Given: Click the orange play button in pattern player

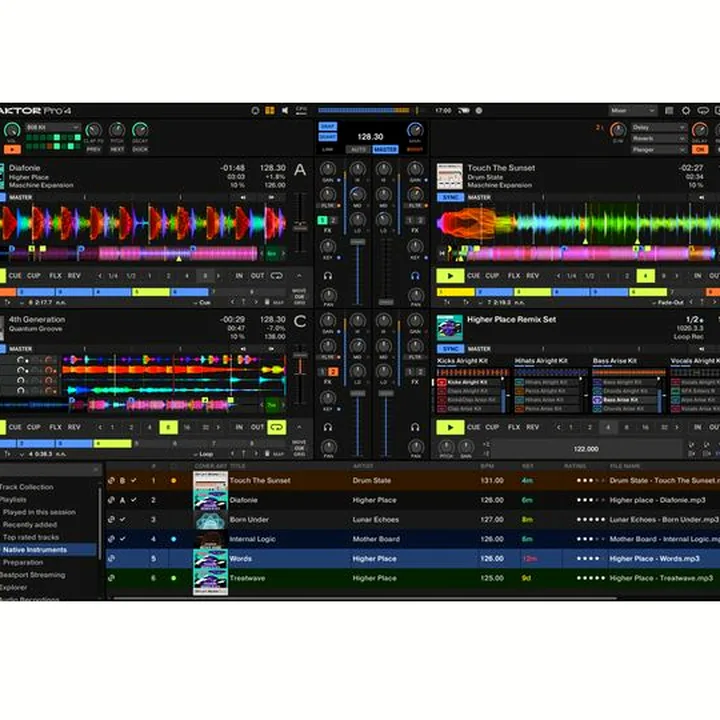Looking at the screenshot, I should pyautogui.click(x=12, y=149).
